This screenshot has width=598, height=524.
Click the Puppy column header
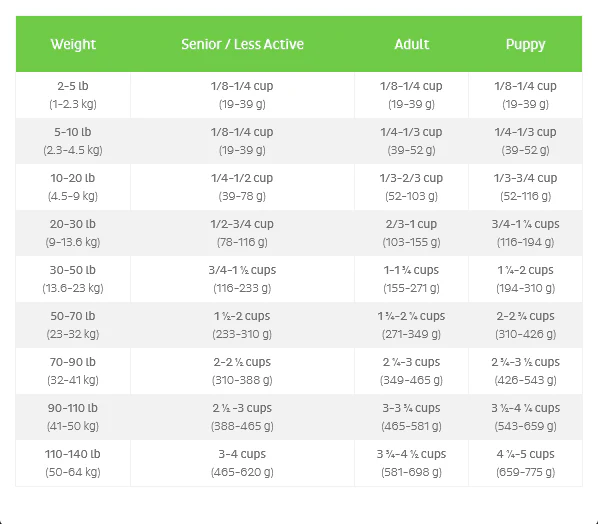coord(525,44)
